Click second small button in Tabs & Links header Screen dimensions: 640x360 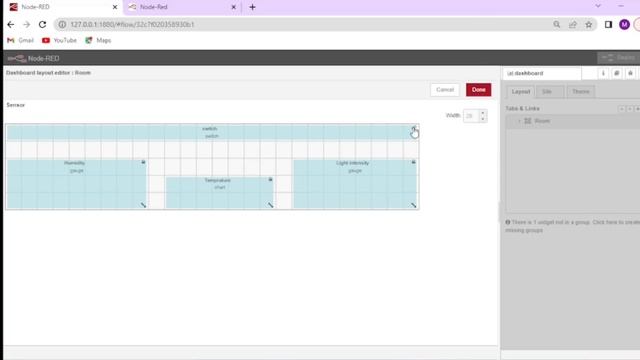pos(630,109)
